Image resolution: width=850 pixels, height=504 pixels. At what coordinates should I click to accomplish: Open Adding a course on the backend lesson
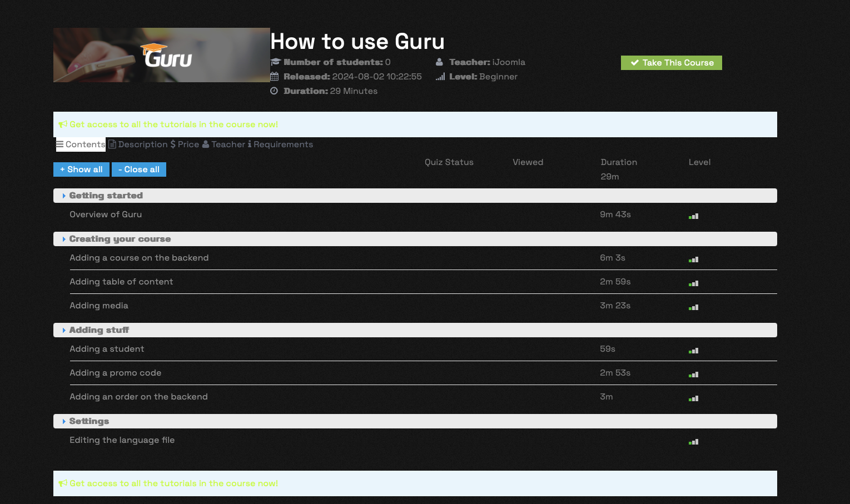coord(139,258)
